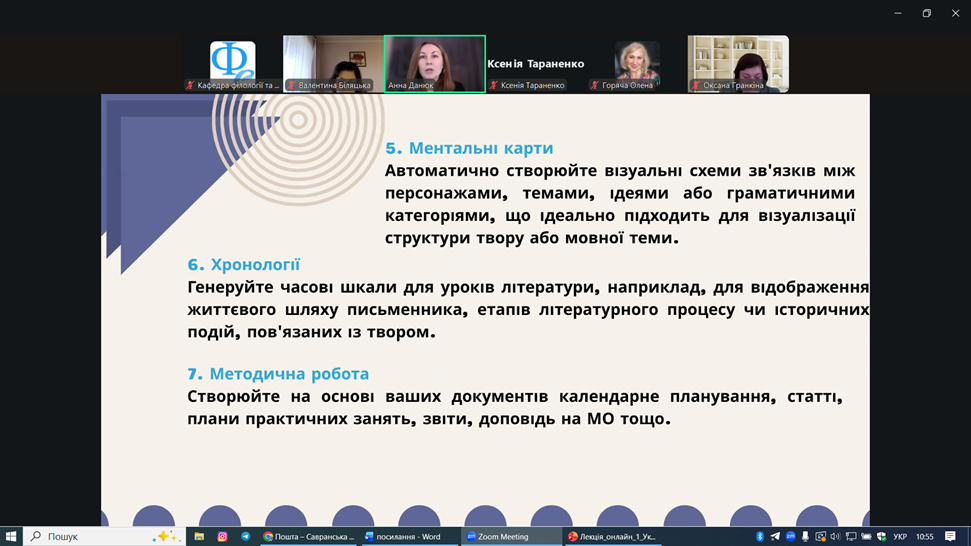Open the notification center icon
Screen dimensions: 971x546
pos(950,537)
